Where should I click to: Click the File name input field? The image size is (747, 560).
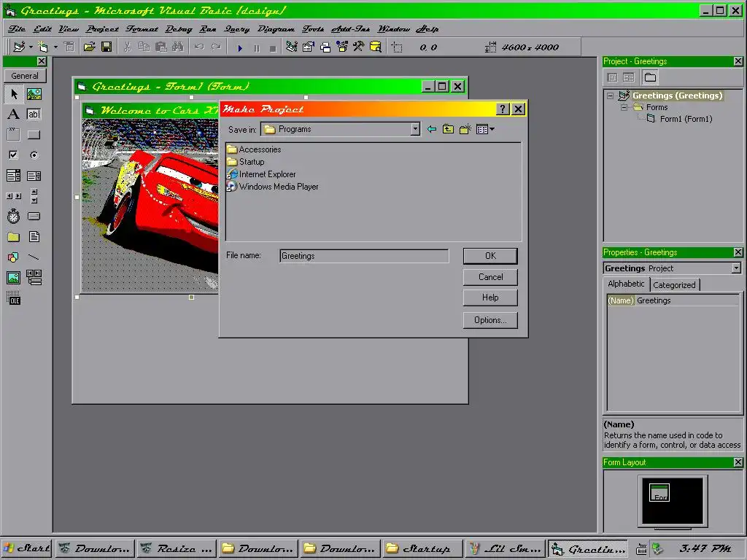tap(364, 256)
